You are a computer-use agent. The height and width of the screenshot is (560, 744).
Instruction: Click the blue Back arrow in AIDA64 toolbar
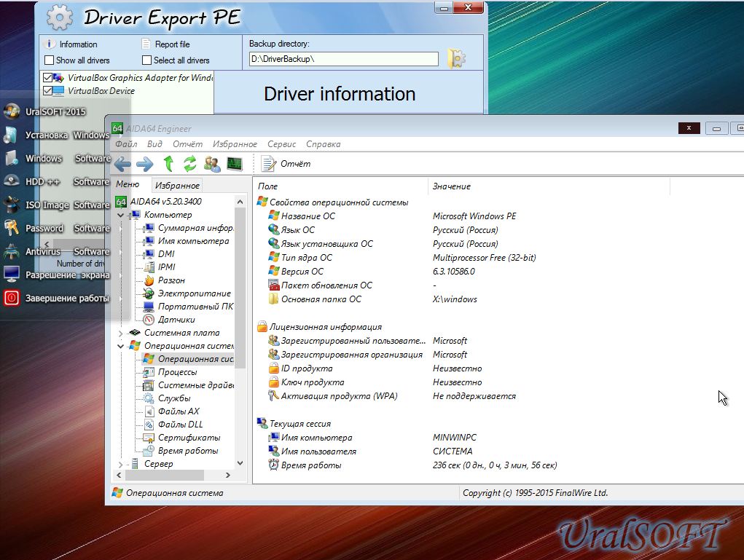[122, 163]
